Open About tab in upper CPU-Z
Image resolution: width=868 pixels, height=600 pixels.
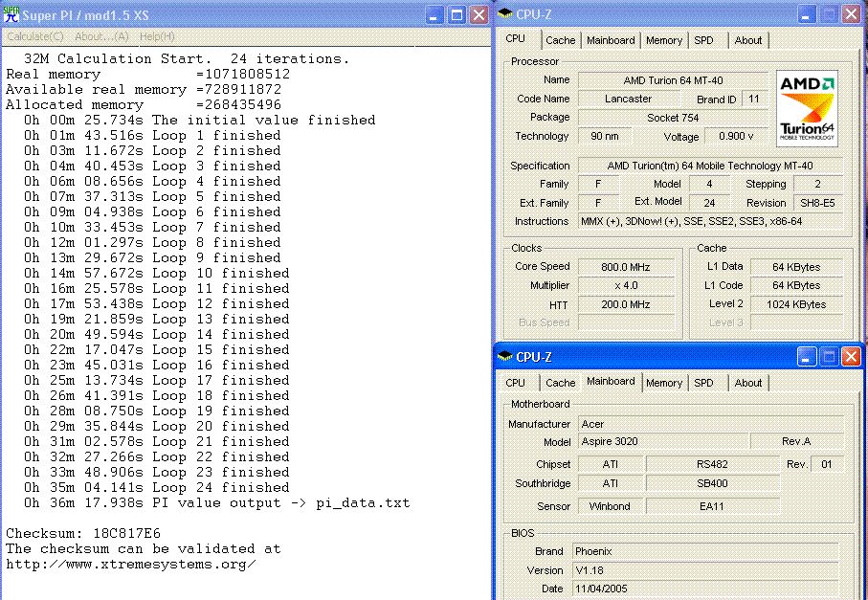pyautogui.click(x=747, y=40)
